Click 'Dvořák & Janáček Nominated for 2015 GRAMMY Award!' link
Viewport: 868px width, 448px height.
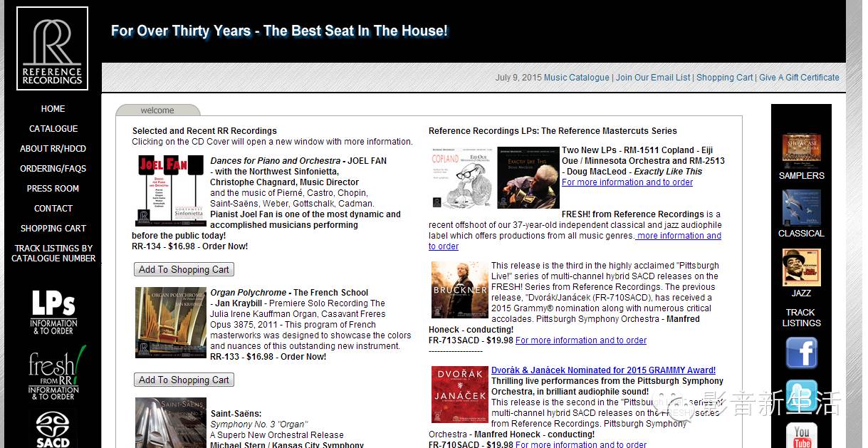(603, 370)
